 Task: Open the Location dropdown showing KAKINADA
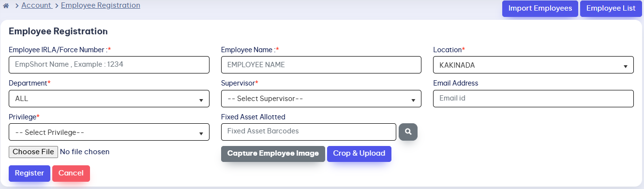[533, 65]
